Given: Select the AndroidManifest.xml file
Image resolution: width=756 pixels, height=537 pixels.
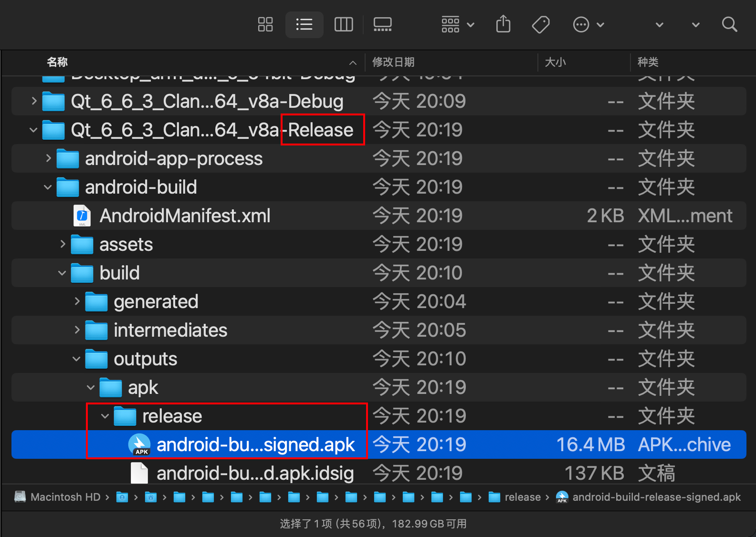Looking at the screenshot, I should [x=378, y=216].
